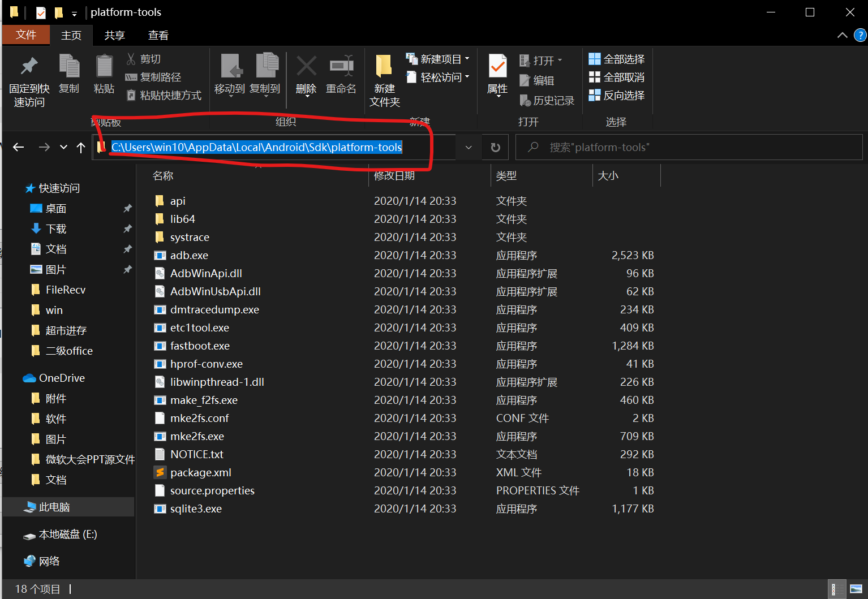Click the search platform-tools box
868x599 pixels.
pyautogui.click(x=689, y=147)
